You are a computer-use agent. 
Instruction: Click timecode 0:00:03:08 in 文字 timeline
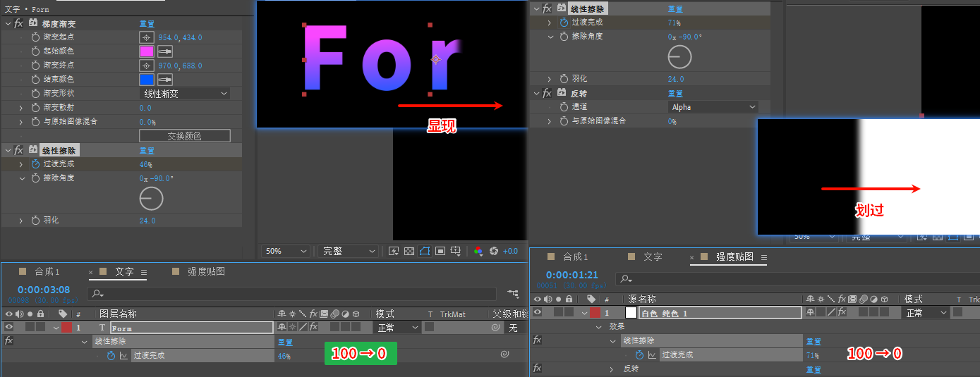tap(44, 290)
